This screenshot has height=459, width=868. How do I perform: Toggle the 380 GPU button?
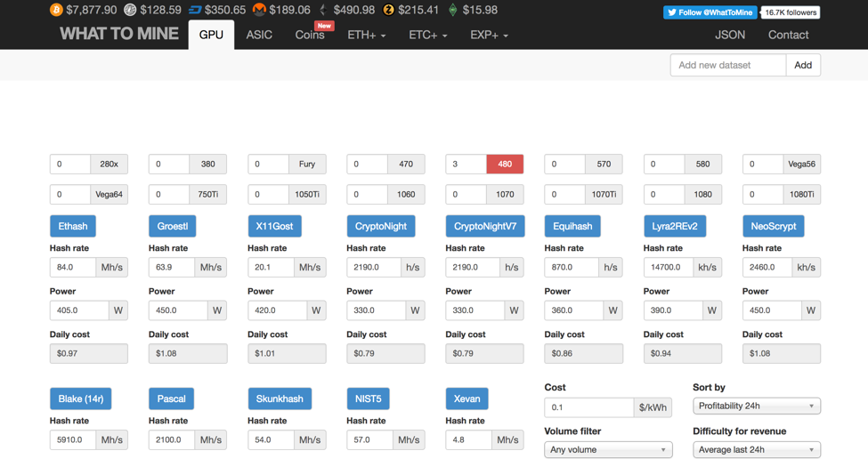point(207,165)
